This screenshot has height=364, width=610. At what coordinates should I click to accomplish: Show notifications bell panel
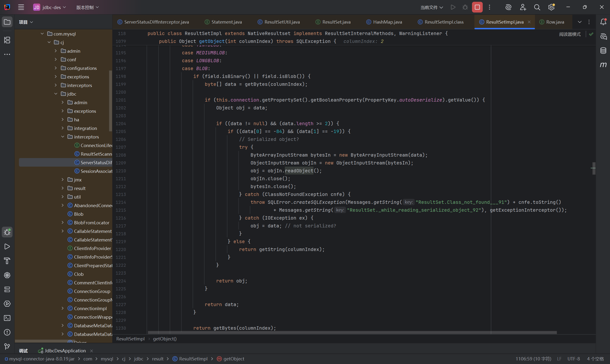point(603,22)
